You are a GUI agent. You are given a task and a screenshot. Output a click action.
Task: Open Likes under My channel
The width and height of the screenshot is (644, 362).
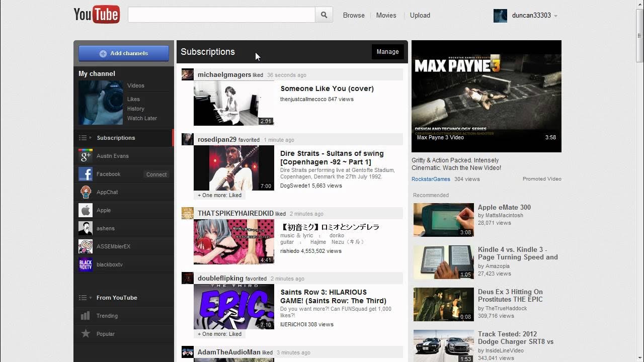pyautogui.click(x=133, y=99)
